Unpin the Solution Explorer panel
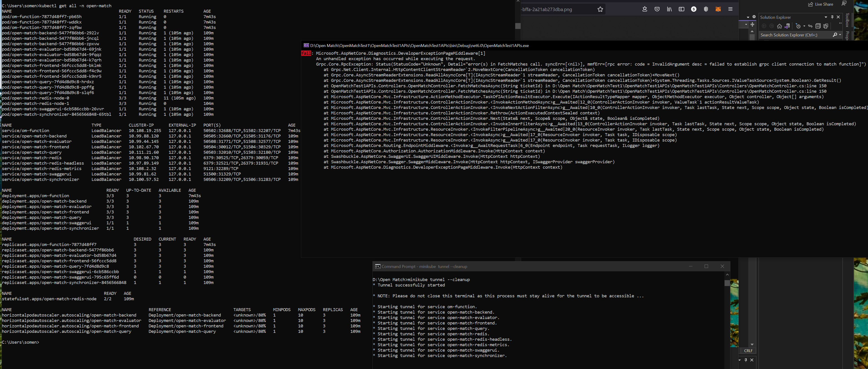 [x=833, y=17]
